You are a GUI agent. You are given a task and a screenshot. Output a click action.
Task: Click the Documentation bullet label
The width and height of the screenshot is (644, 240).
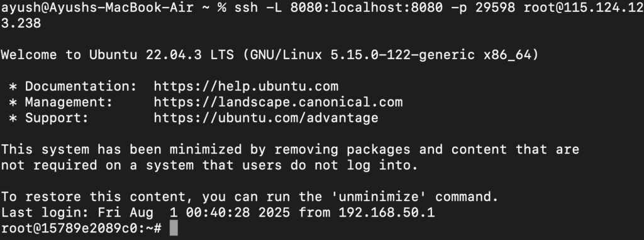pyautogui.click(x=80, y=86)
